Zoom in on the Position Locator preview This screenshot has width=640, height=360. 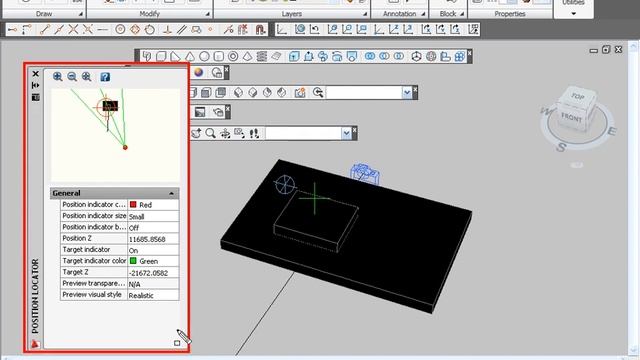58,77
